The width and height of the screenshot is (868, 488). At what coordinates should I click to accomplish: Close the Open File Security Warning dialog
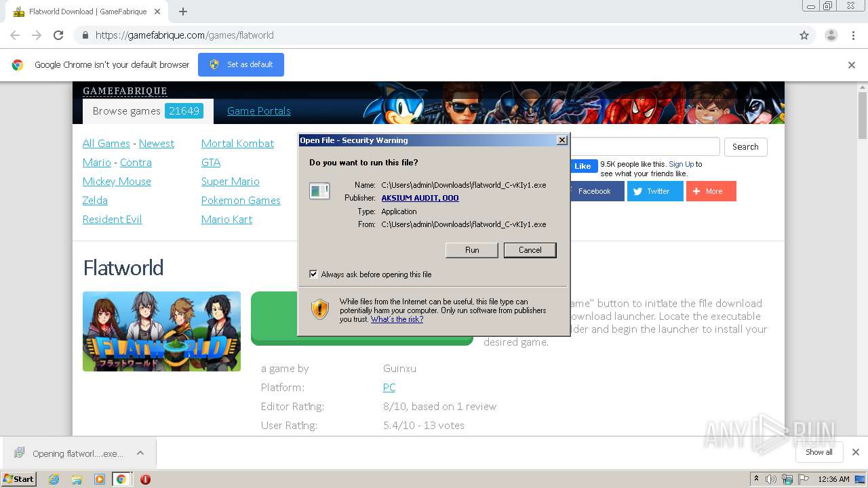click(x=561, y=140)
